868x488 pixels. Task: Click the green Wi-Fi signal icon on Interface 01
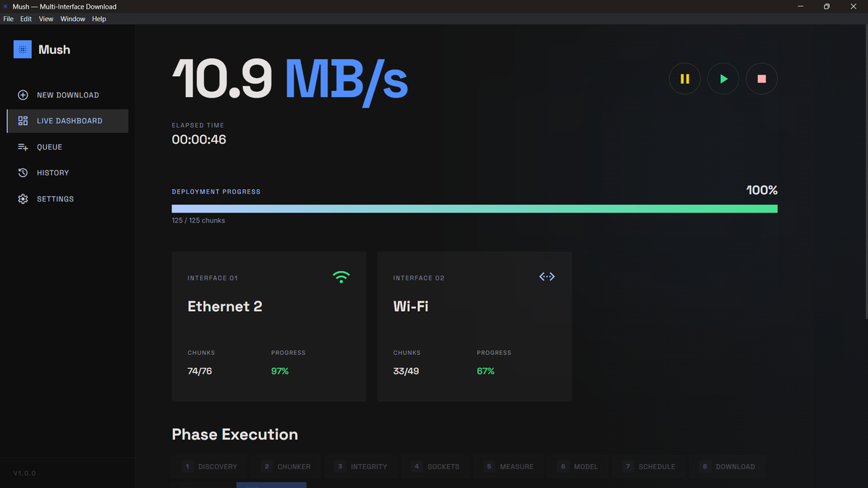(x=341, y=277)
